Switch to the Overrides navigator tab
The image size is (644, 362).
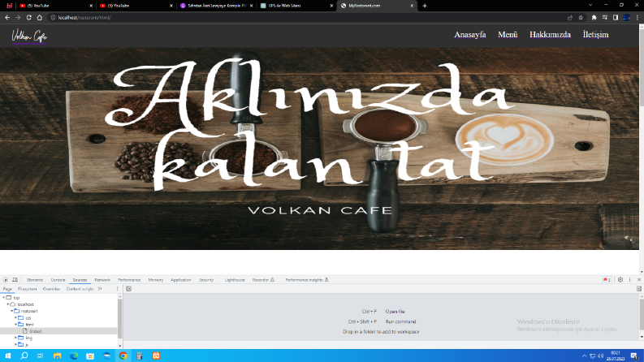click(51, 289)
